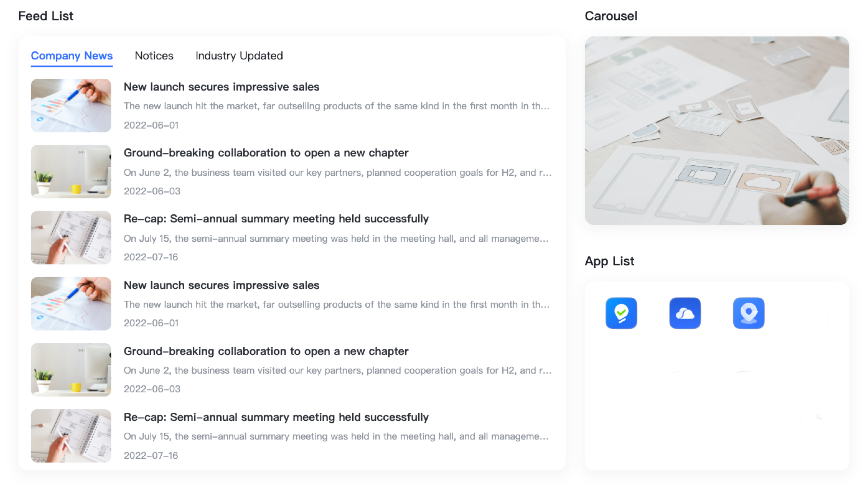The image size is (868, 488).
Task: Open second 'Ground-breaking collaboration' headline, lower in the list
Action: pyautogui.click(x=266, y=351)
